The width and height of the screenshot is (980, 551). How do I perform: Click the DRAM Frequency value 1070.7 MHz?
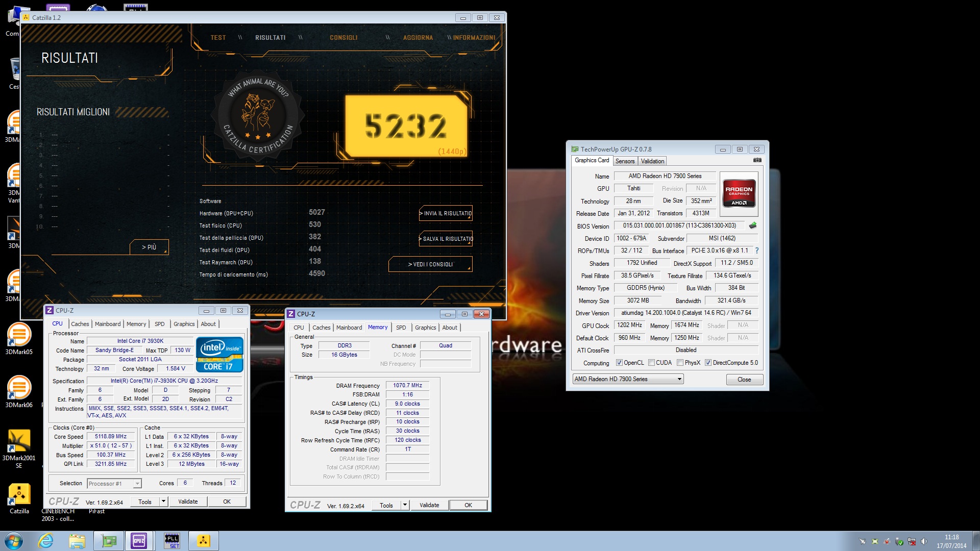pos(407,385)
